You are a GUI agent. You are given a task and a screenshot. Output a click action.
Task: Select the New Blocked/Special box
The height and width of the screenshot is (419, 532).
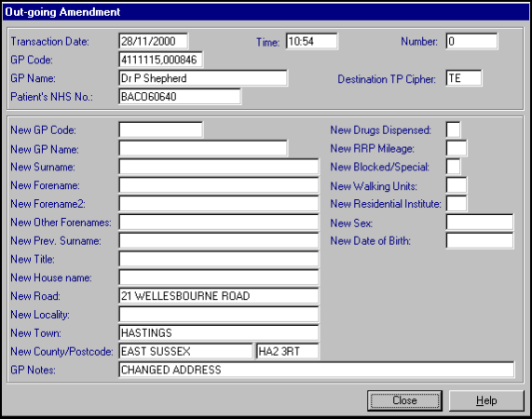pyautogui.click(x=454, y=167)
